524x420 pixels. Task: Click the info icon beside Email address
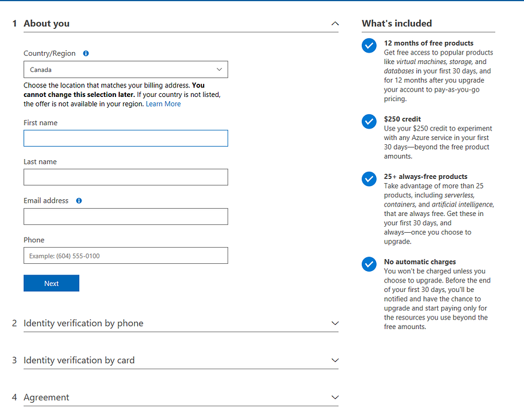[x=78, y=200]
